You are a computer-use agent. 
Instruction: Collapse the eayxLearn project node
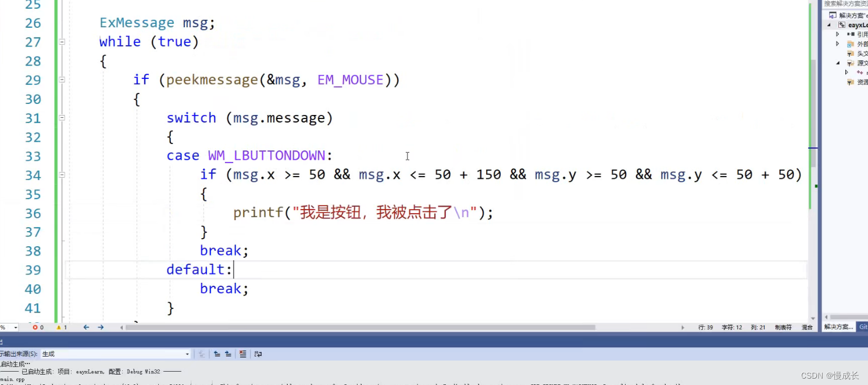point(830,25)
